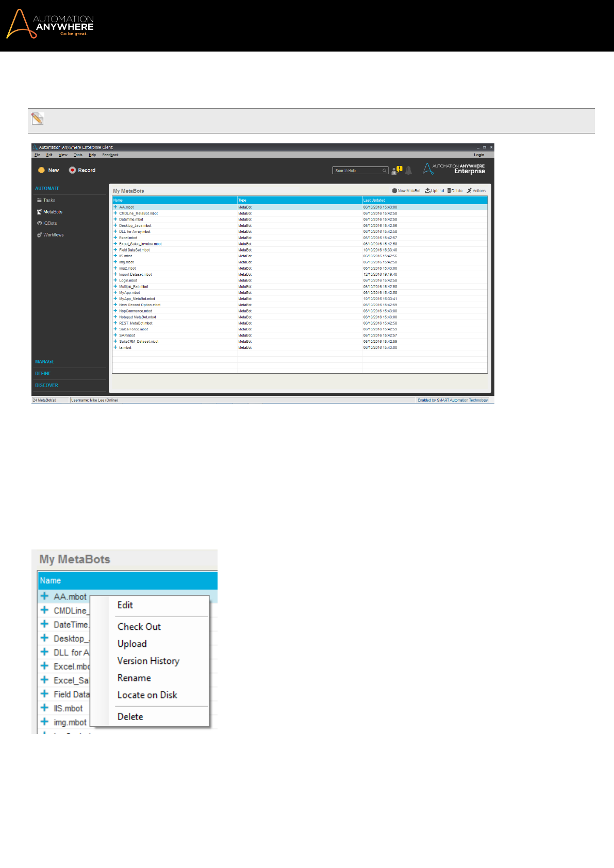
Task: Select the Tasks folder icon in sidebar
Action: coord(39,201)
